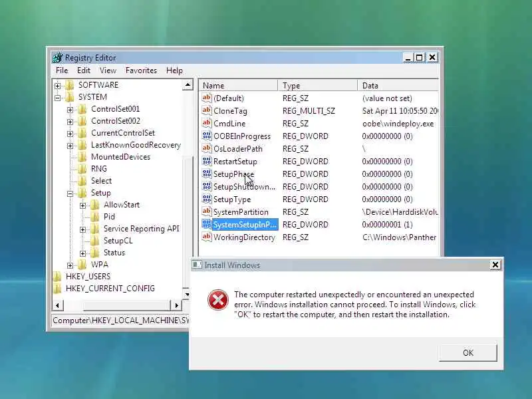Click the REG_MULTI_SZ type cell
Screen dimensions: 532x399
(x=309, y=111)
